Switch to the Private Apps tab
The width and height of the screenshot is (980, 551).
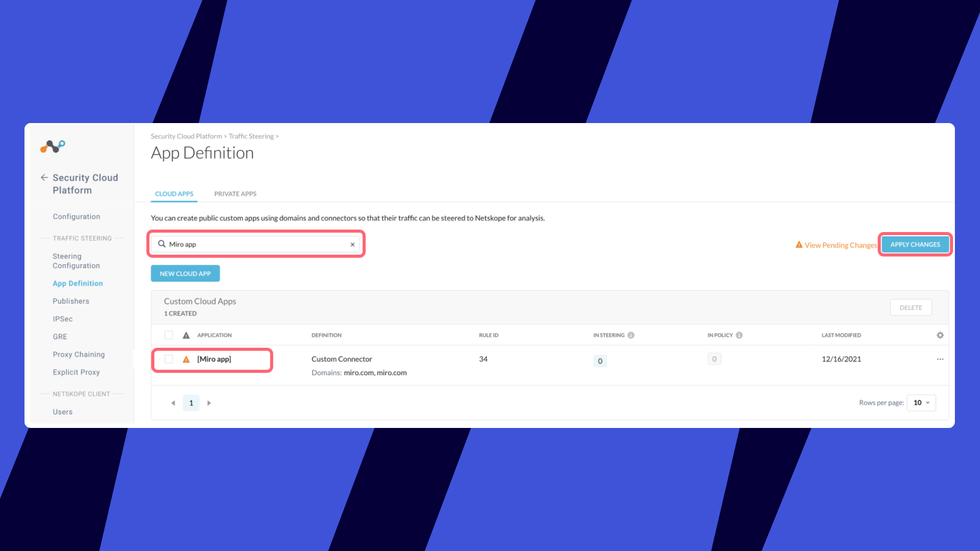tap(235, 193)
